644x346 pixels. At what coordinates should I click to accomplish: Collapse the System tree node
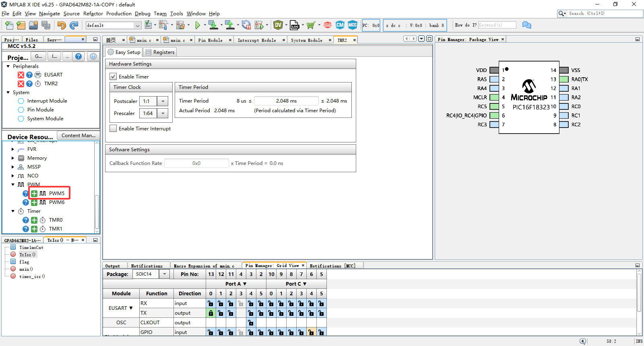click(x=8, y=92)
